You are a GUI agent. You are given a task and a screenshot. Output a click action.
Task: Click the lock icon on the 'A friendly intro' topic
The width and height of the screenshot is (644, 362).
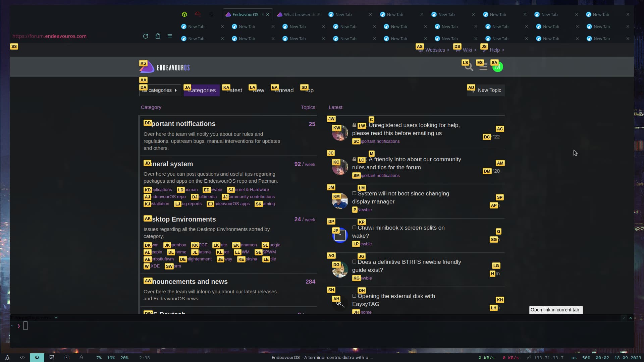354,159
